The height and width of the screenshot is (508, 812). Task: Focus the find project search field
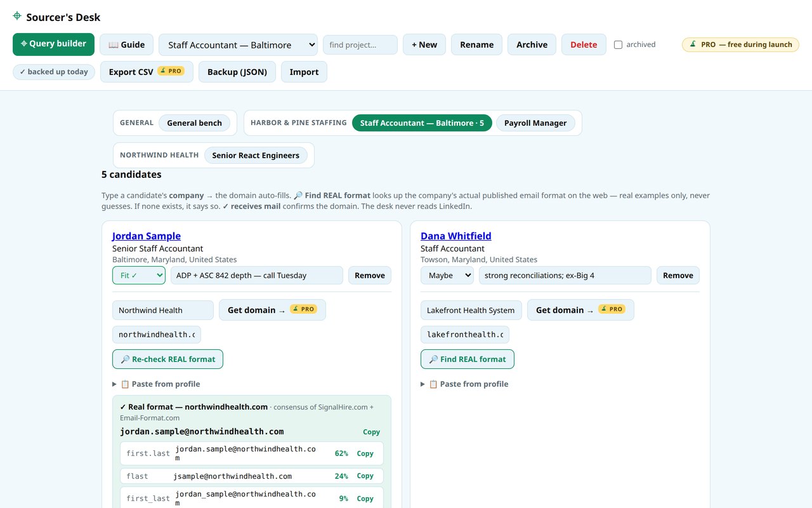point(360,44)
